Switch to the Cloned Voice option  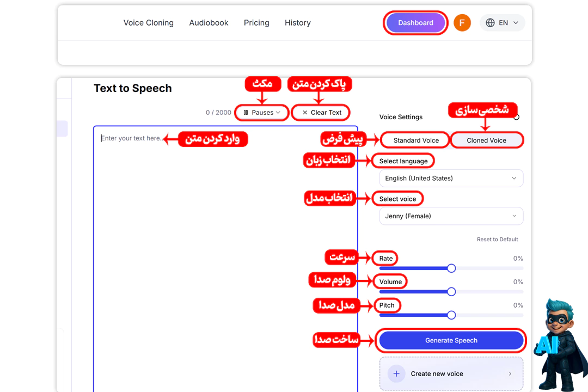(x=486, y=140)
